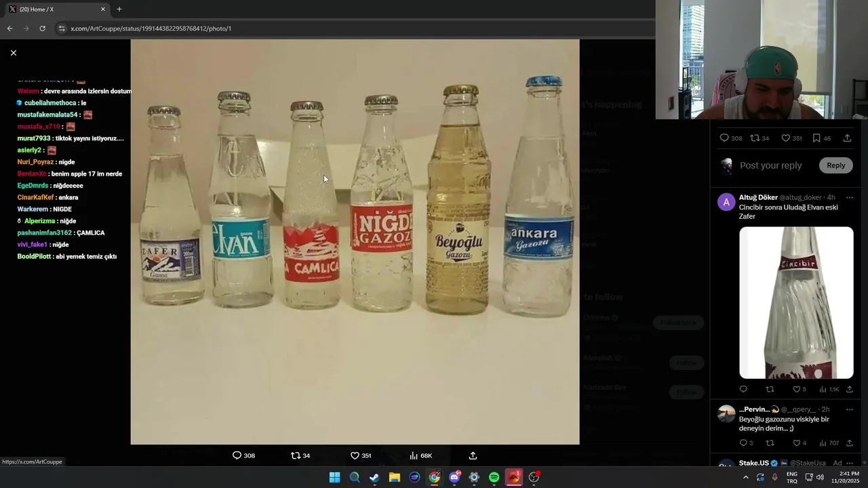
Task: Open more options on Pervin's reply
Action: click(x=849, y=409)
